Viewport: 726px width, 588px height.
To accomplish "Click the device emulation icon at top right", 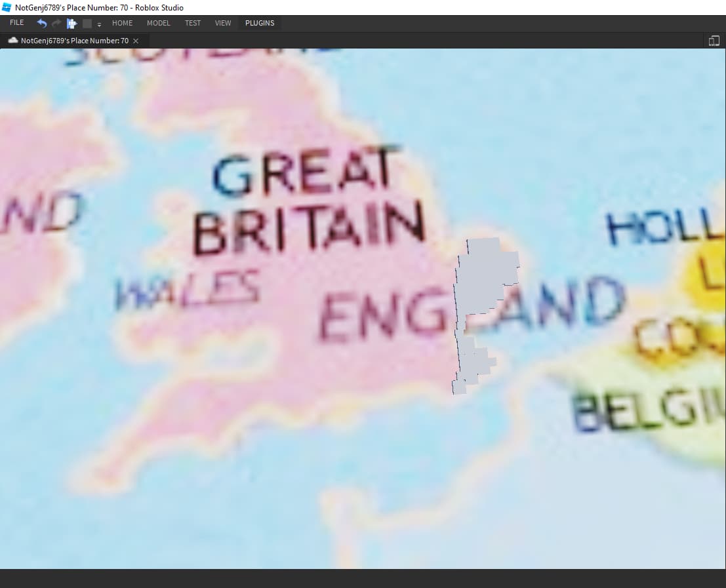I will point(714,40).
